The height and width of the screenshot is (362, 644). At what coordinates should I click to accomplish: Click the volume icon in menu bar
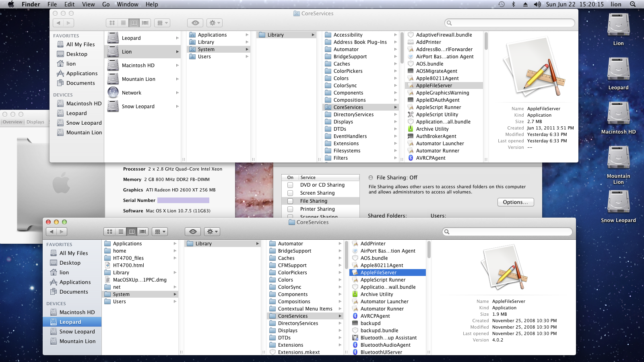tap(537, 4)
